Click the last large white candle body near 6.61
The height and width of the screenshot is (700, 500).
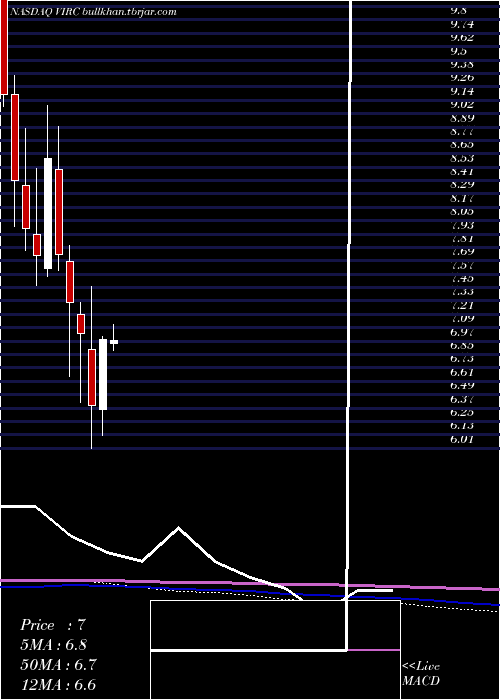103,375
